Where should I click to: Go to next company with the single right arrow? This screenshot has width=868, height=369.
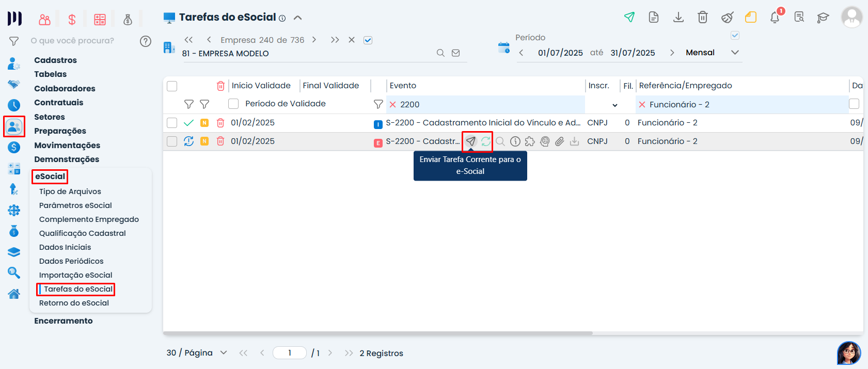tap(314, 40)
